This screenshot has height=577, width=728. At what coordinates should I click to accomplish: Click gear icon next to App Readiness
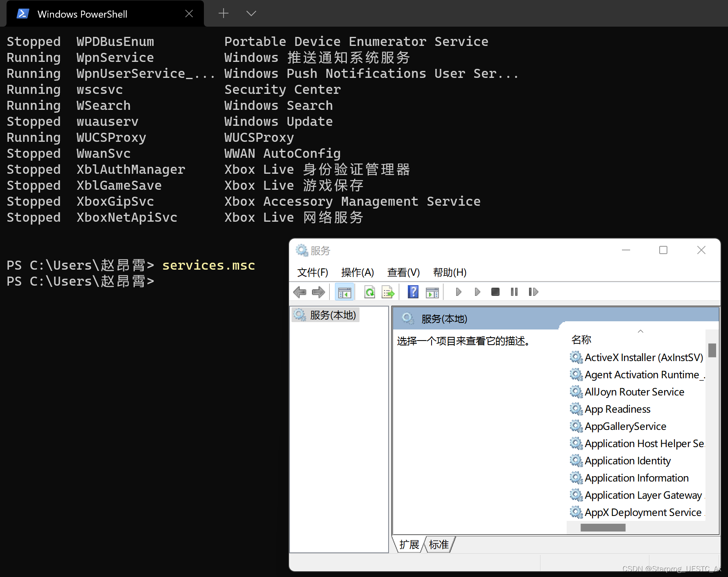coord(576,409)
